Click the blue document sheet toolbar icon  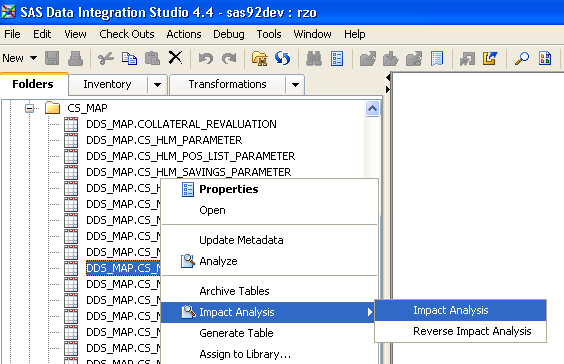point(437,58)
